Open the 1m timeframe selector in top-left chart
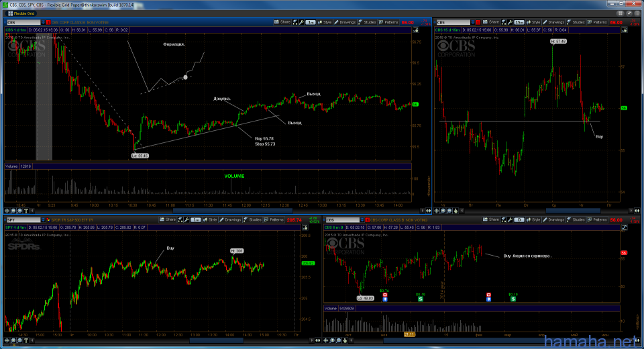This screenshot has height=349, width=644. click(x=311, y=22)
